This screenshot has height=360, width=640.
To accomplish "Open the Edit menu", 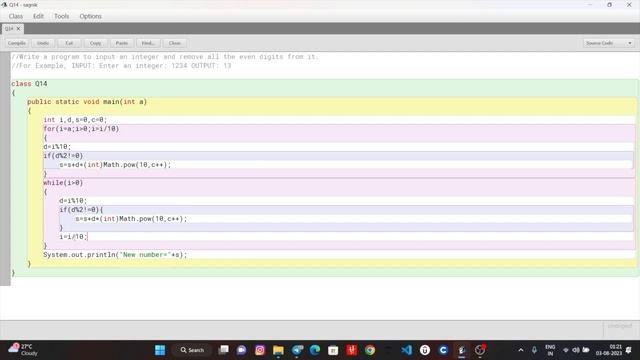I will [x=38, y=16].
